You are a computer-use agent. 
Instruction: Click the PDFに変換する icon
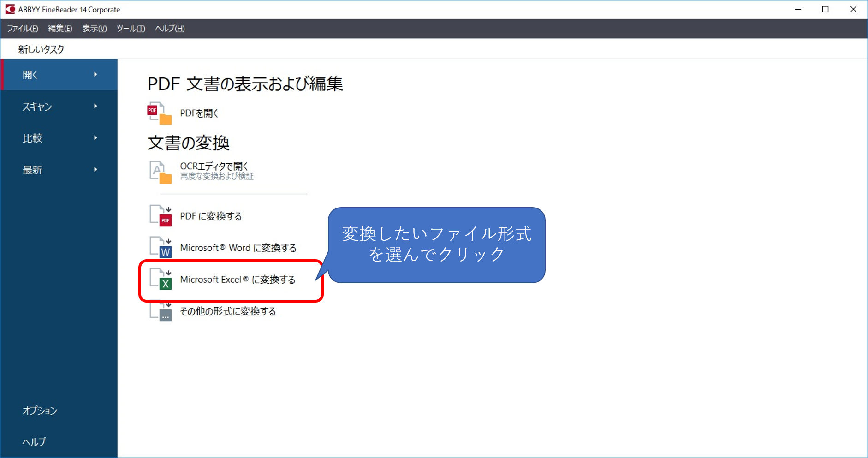(161, 216)
